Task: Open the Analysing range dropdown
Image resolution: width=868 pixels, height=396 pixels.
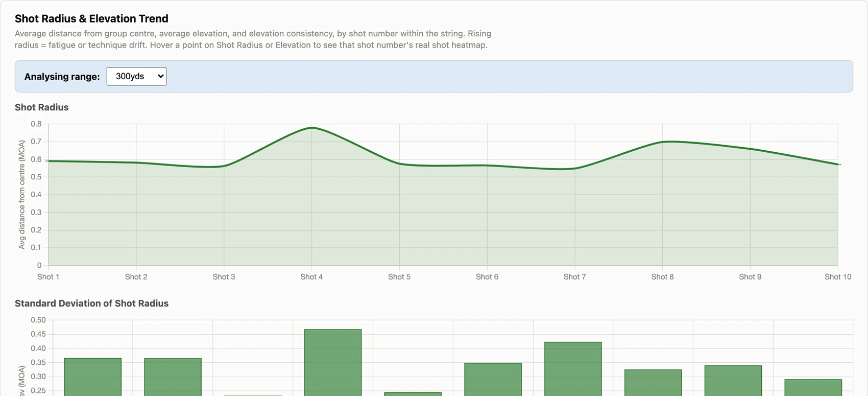Action: 136,76
